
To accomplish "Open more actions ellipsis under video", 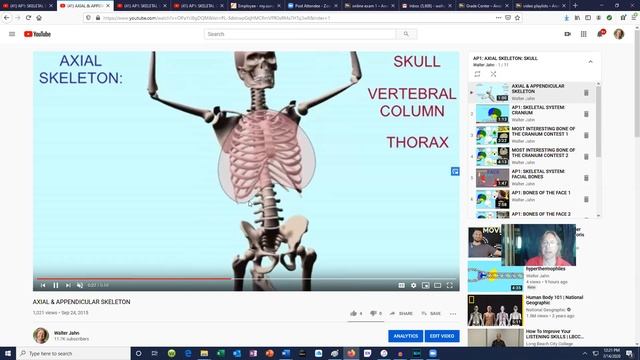I will (x=453, y=313).
